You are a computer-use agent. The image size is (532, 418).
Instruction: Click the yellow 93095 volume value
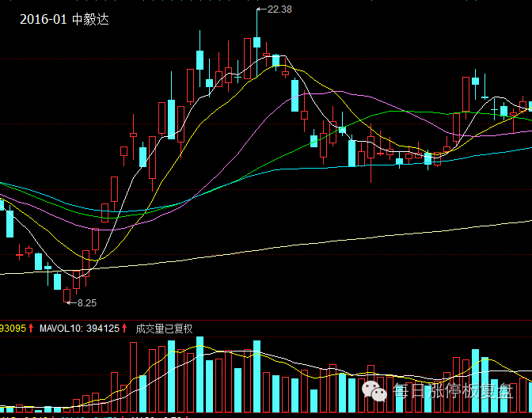click(x=13, y=329)
